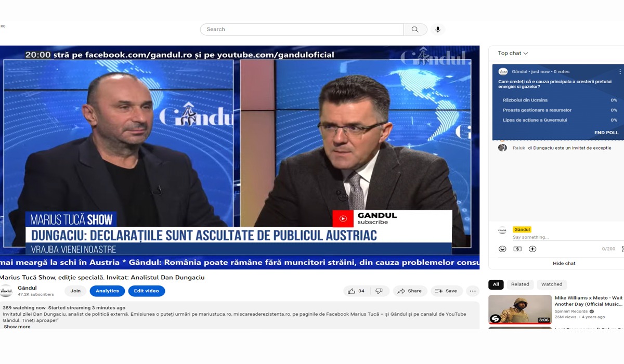This screenshot has height=364, width=624.
Task: Save the video to a playlist
Action: pyautogui.click(x=446, y=291)
